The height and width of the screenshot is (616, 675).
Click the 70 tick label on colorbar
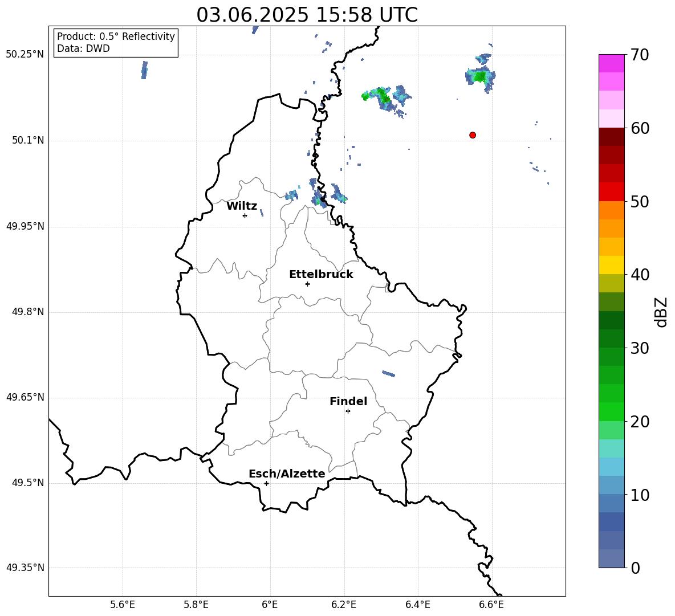(640, 55)
